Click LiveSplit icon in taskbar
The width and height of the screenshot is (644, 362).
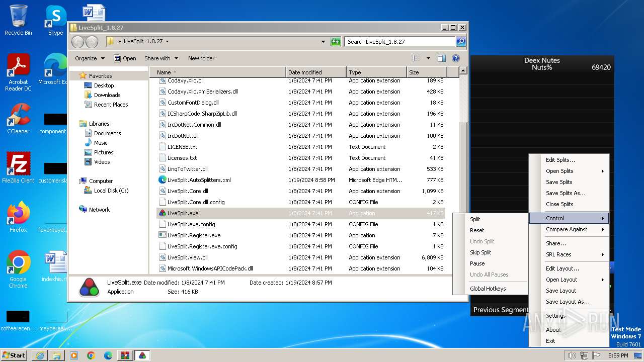point(142,355)
